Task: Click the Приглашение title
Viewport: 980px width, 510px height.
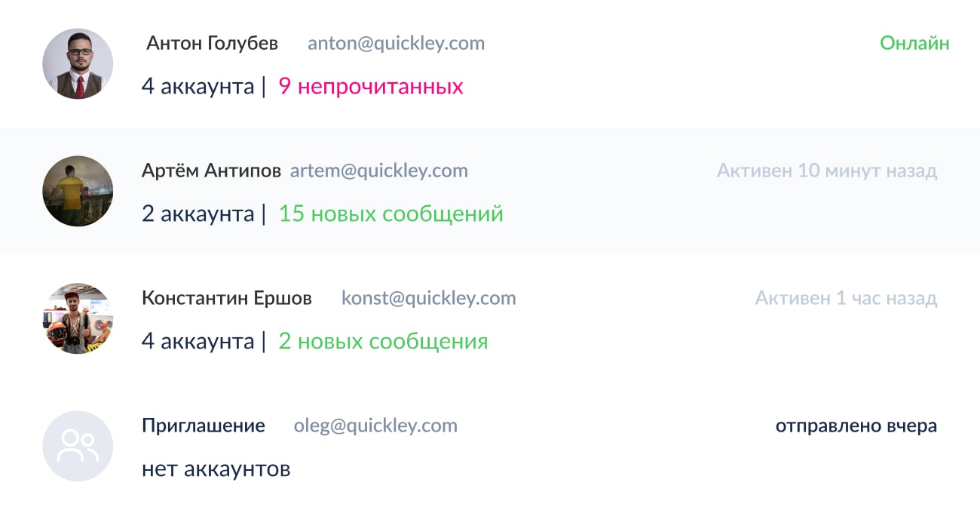Action: (203, 426)
